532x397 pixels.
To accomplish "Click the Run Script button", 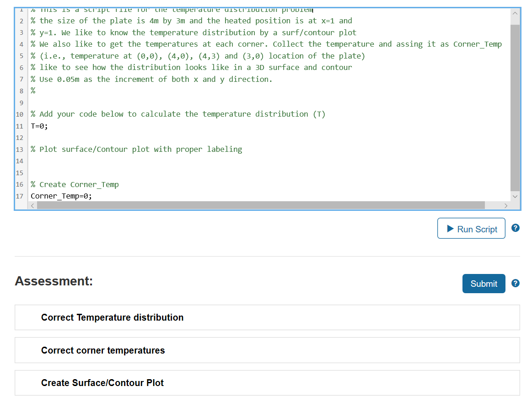I will pyautogui.click(x=471, y=228).
